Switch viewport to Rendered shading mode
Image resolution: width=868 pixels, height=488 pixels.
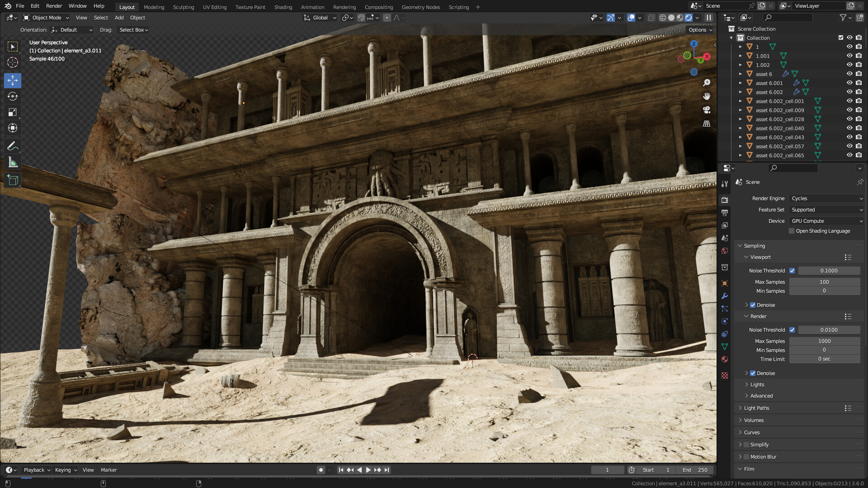pos(688,18)
